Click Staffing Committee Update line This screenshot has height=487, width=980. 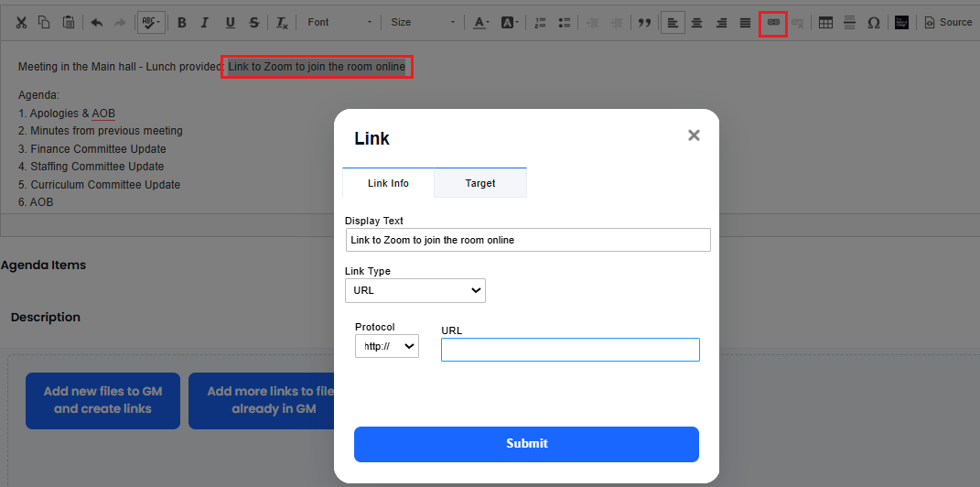[92, 167]
